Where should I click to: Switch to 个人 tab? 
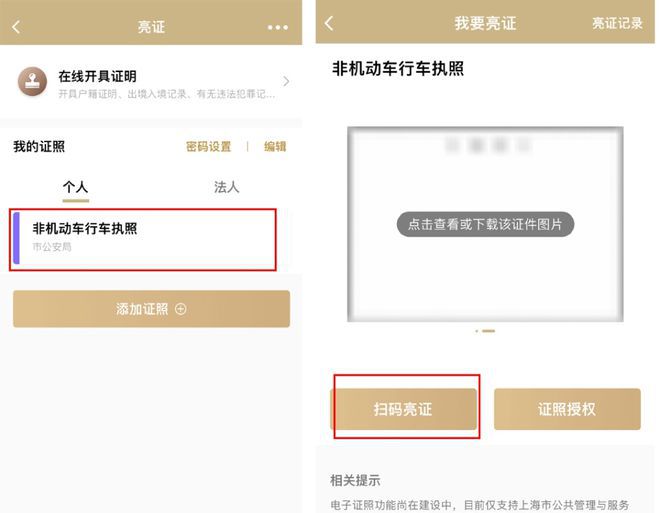75,187
